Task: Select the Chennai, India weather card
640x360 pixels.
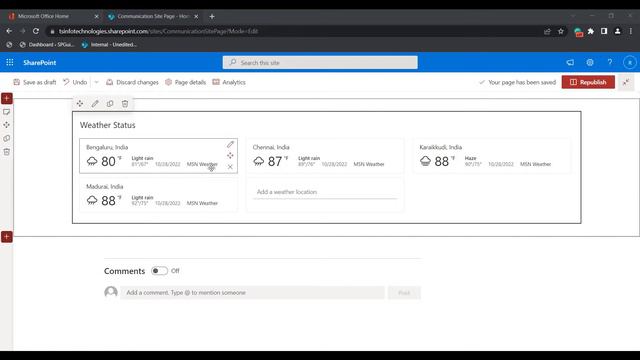Action: pos(325,156)
